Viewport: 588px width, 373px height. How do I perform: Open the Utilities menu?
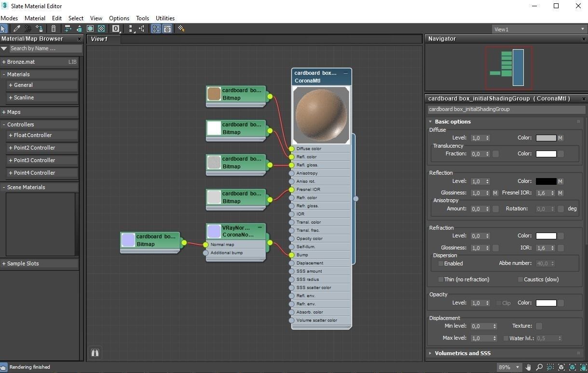tap(165, 18)
